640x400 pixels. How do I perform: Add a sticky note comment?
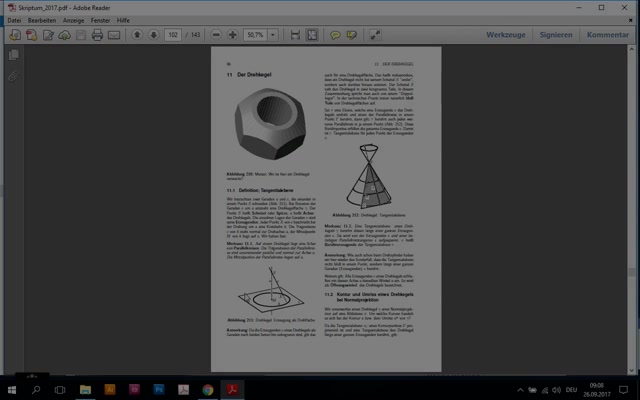336,35
